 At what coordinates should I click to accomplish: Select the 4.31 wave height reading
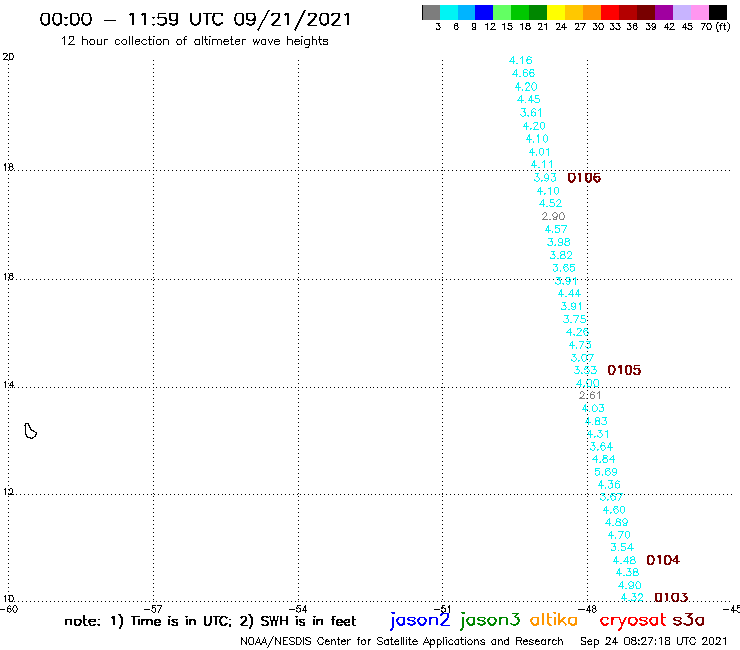(598, 434)
